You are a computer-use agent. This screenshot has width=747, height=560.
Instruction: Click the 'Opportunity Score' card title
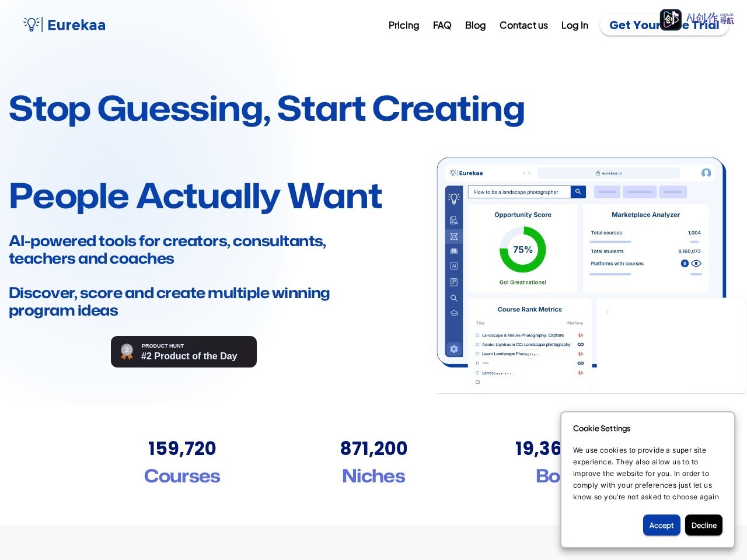coord(523,215)
